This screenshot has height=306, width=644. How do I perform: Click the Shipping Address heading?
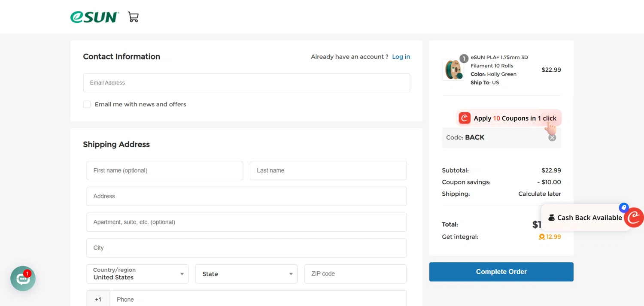coord(116,145)
